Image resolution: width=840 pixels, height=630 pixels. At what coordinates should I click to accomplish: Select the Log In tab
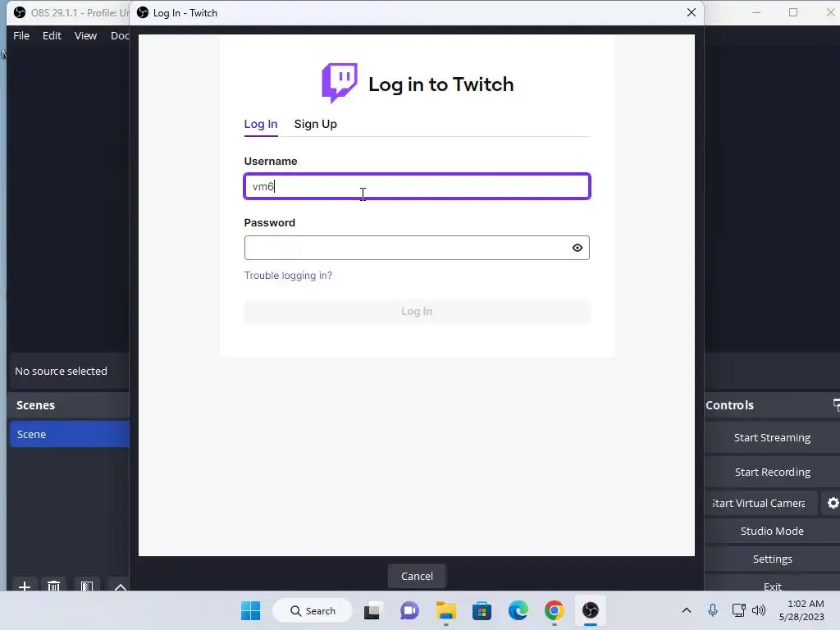tap(260, 124)
